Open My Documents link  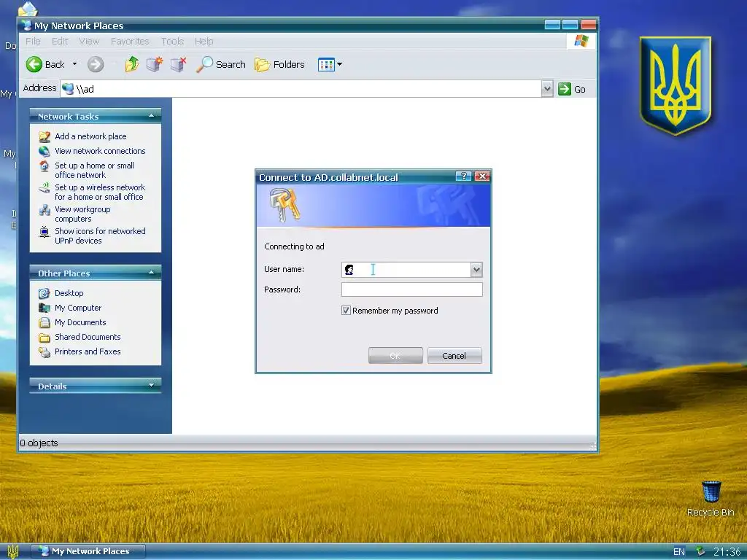pos(80,322)
